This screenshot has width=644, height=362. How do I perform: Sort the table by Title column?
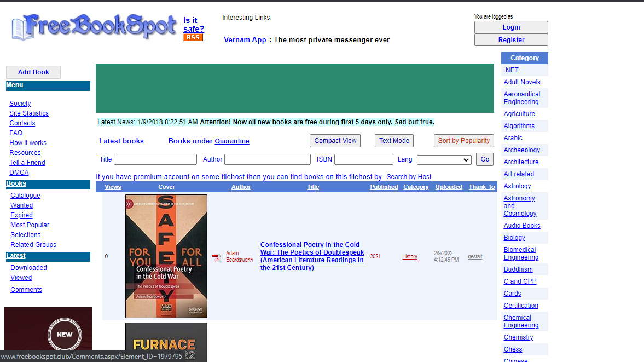[x=313, y=187]
